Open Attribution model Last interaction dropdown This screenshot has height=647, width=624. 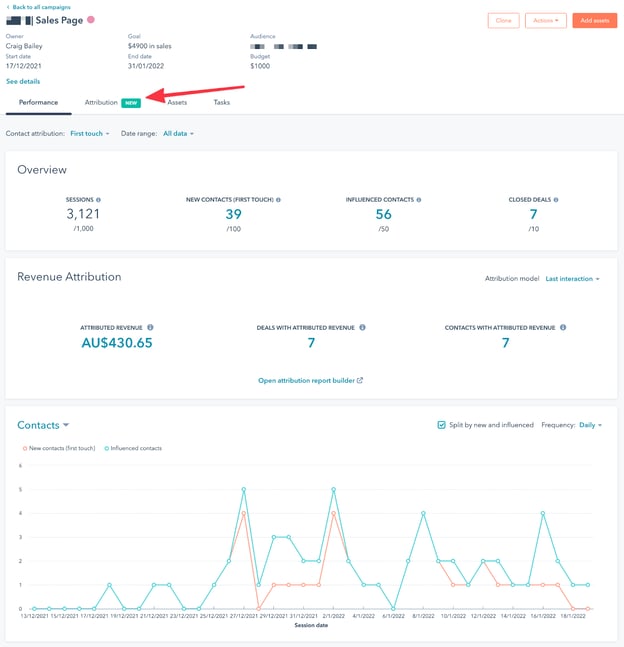click(572, 279)
